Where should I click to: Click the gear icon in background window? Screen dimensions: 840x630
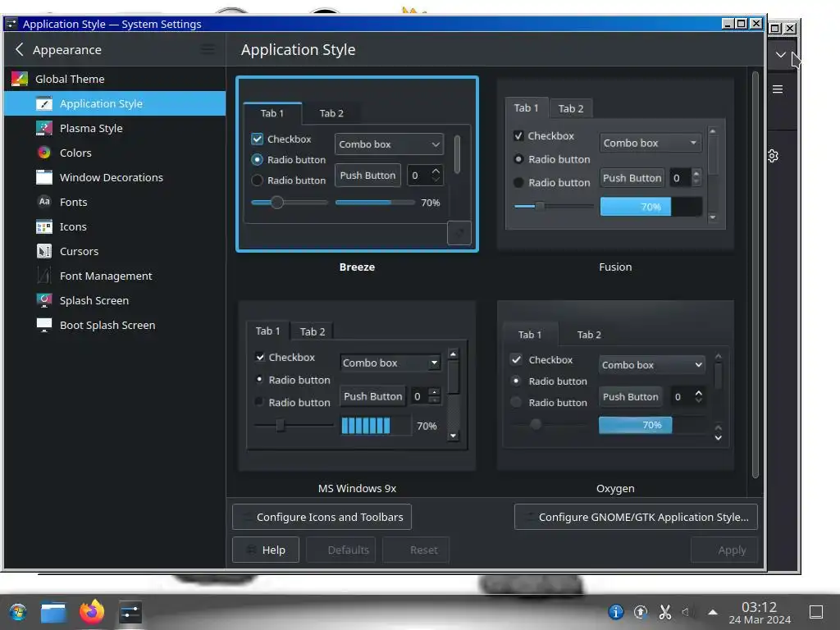(773, 156)
